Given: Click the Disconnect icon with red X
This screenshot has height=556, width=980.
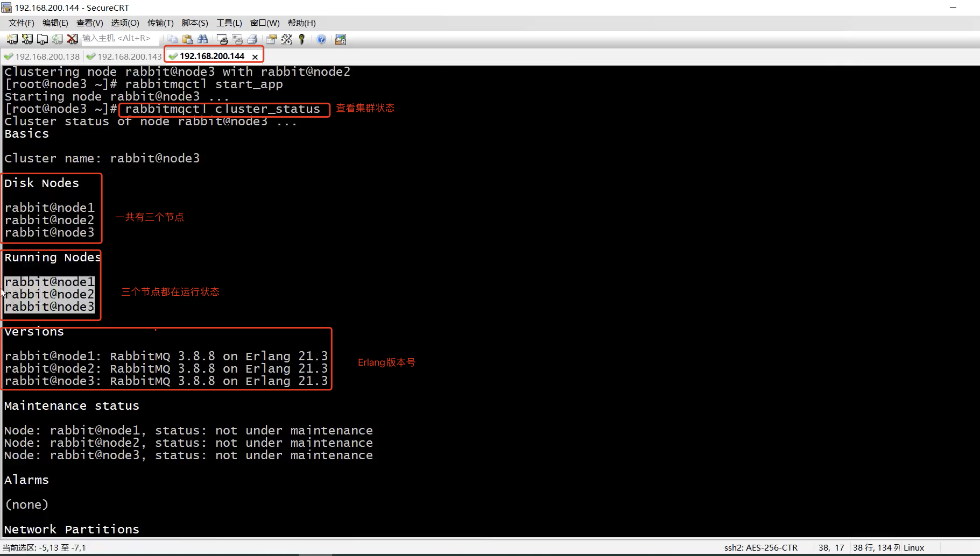Looking at the screenshot, I should click(72, 39).
